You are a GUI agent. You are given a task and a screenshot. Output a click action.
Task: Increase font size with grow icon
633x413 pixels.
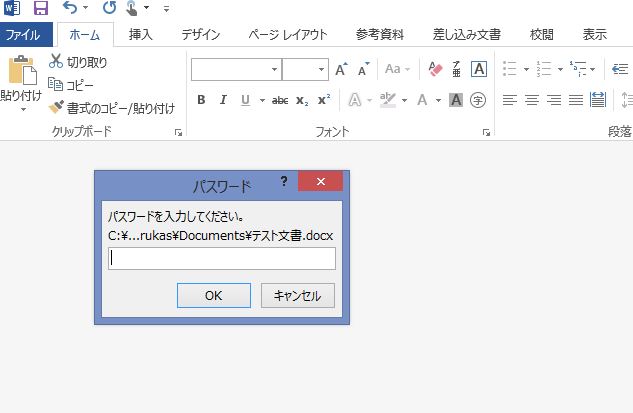point(342,69)
